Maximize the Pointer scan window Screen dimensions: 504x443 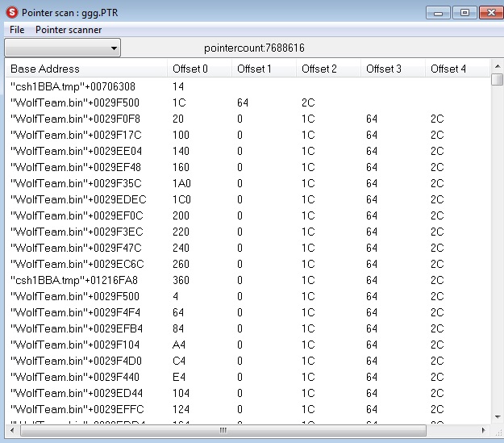tap(464, 13)
